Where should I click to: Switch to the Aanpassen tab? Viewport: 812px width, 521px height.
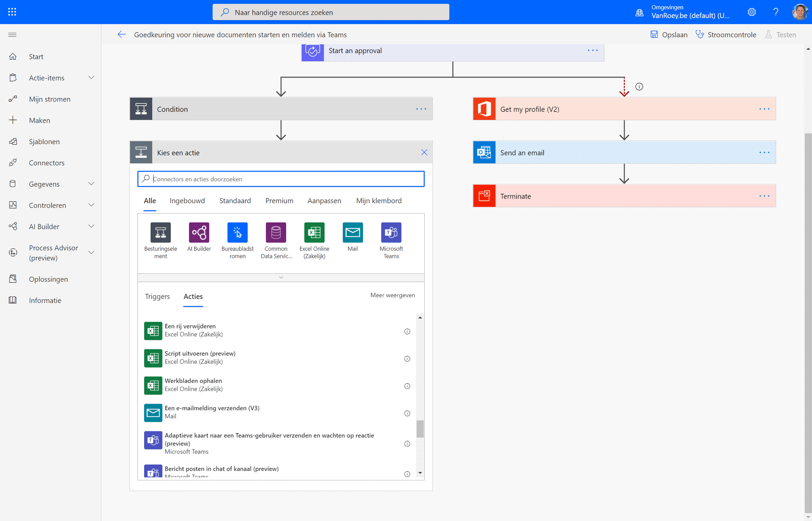tap(324, 201)
